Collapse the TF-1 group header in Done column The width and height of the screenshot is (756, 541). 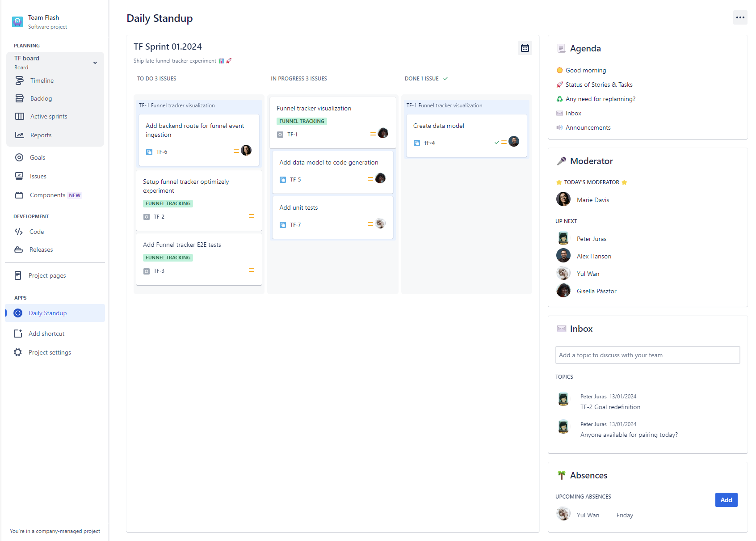(x=444, y=106)
